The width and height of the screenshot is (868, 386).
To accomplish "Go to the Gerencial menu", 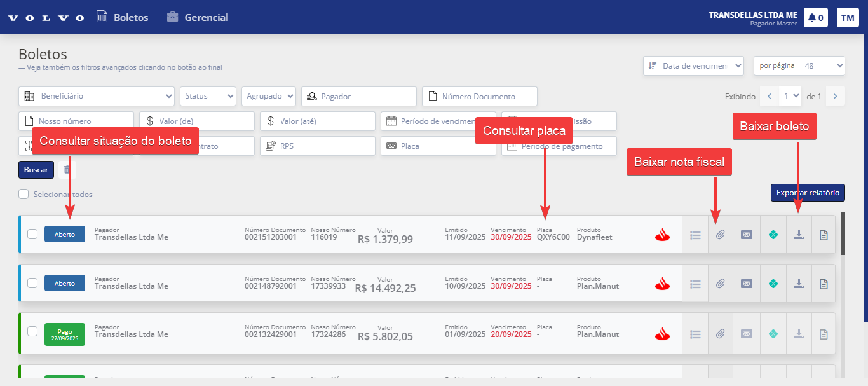I will point(197,18).
